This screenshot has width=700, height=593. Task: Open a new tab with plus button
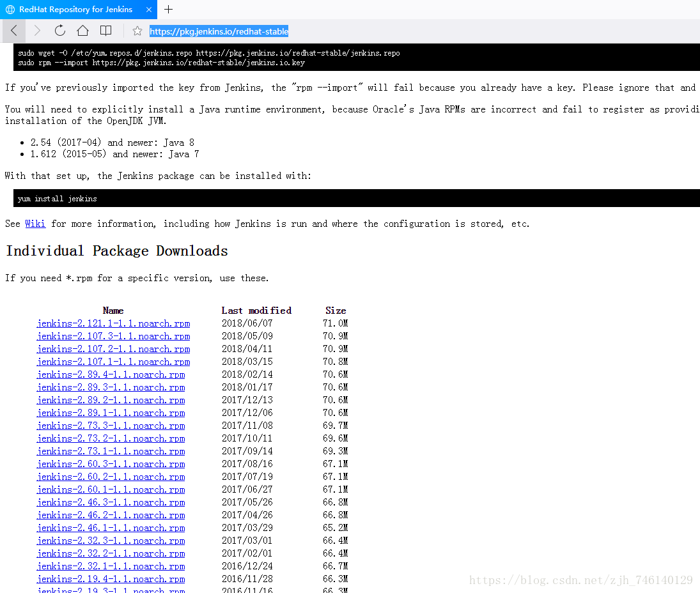pyautogui.click(x=168, y=9)
